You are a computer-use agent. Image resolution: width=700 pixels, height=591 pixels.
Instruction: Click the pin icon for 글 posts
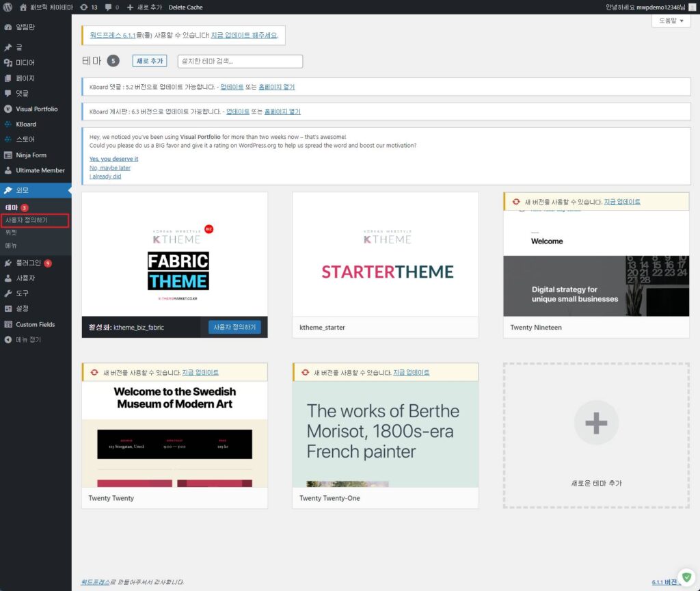pyautogui.click(x=8, y=47)
